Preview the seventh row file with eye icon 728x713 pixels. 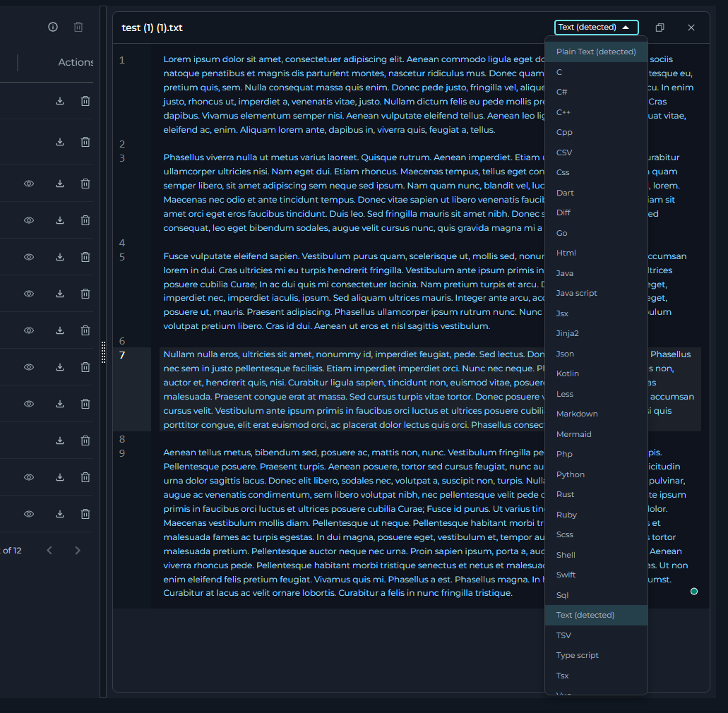point(29,330)
